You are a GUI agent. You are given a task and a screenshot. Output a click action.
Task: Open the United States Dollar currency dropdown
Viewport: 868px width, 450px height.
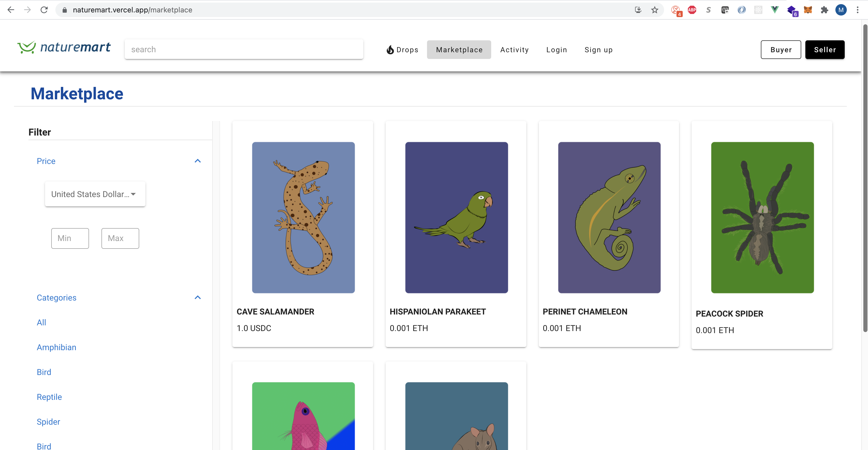tap(95, 194)
